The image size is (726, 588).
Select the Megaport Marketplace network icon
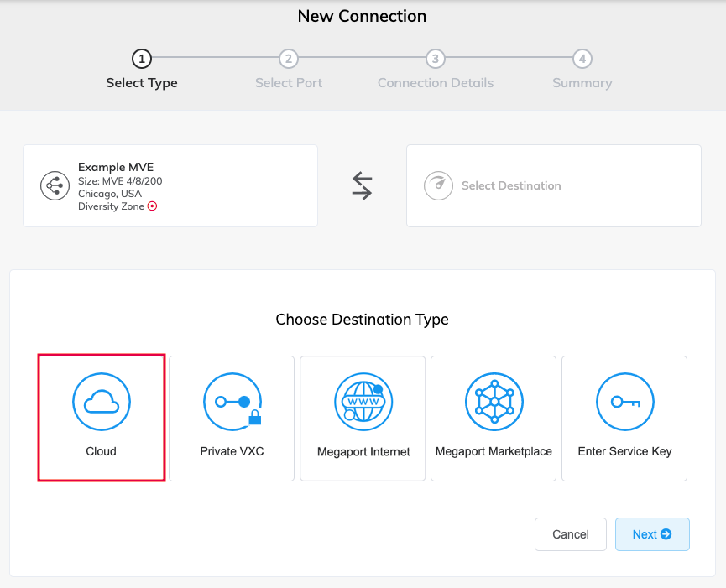pyautogui.click(x=494, y=402)
